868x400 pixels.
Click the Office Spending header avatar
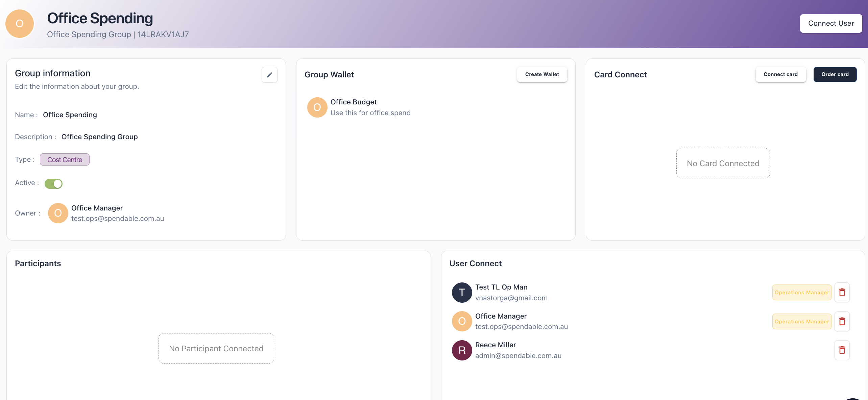pos(20,24)
